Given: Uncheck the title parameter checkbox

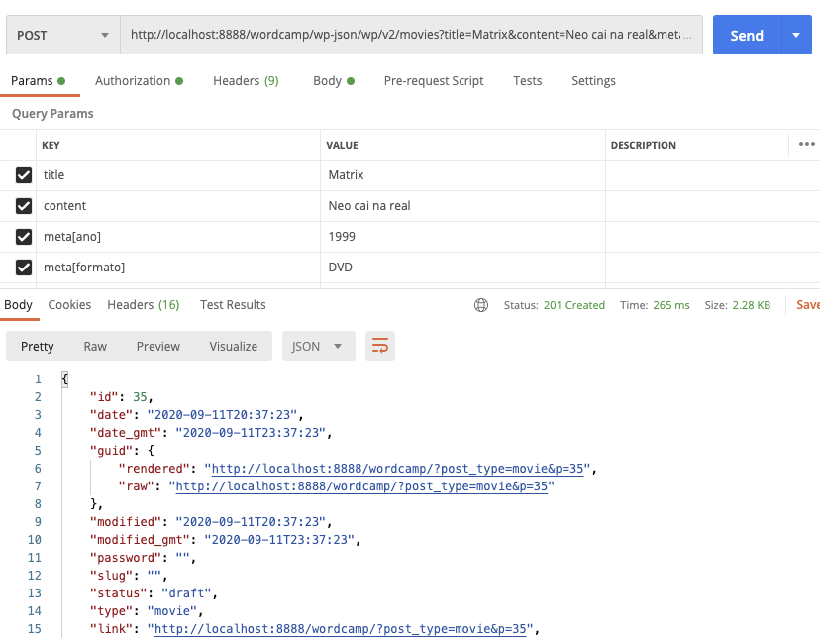Looking at the screenshot, I should (x=24, y=175).
